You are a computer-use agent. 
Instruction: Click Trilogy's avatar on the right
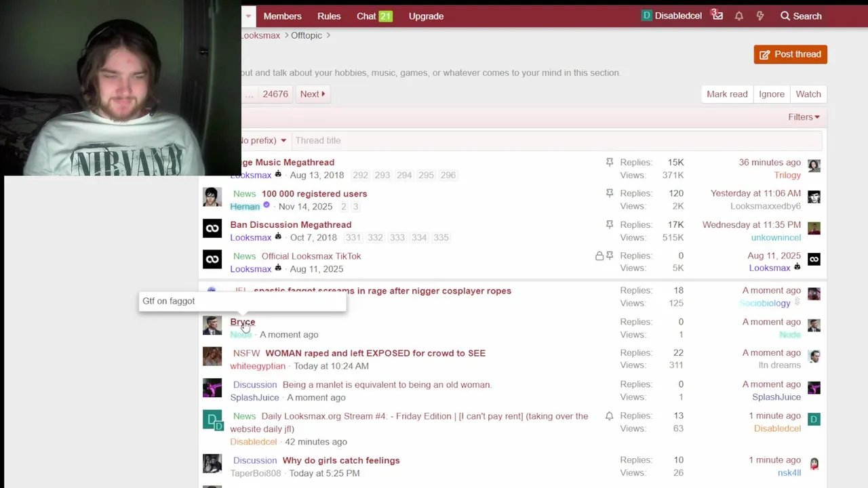pos(814,165)
